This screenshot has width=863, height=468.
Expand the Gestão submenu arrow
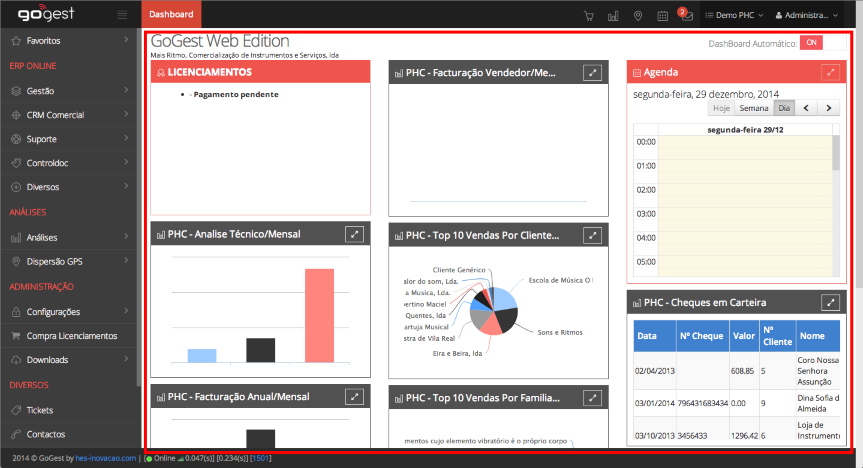(x=126, y=90)
